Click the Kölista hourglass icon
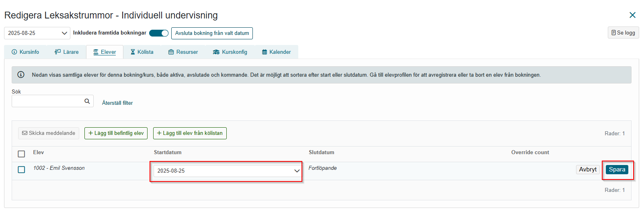 tap(133, 52)
